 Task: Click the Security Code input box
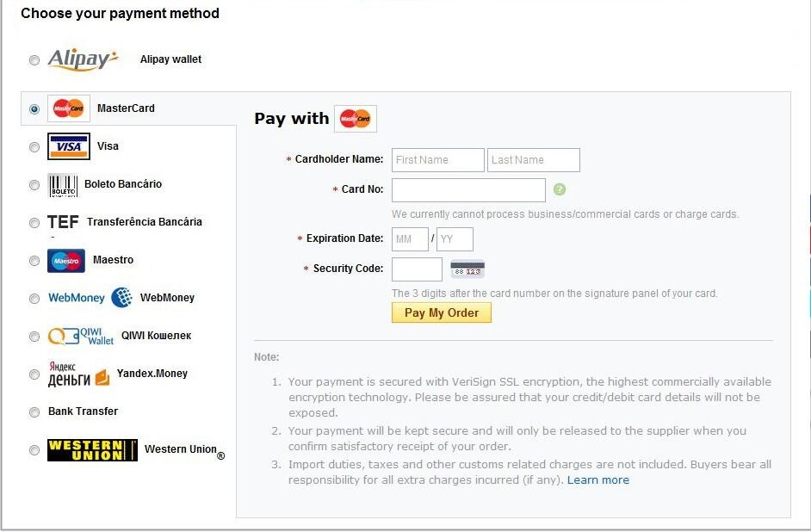click(x=417, y=269)
